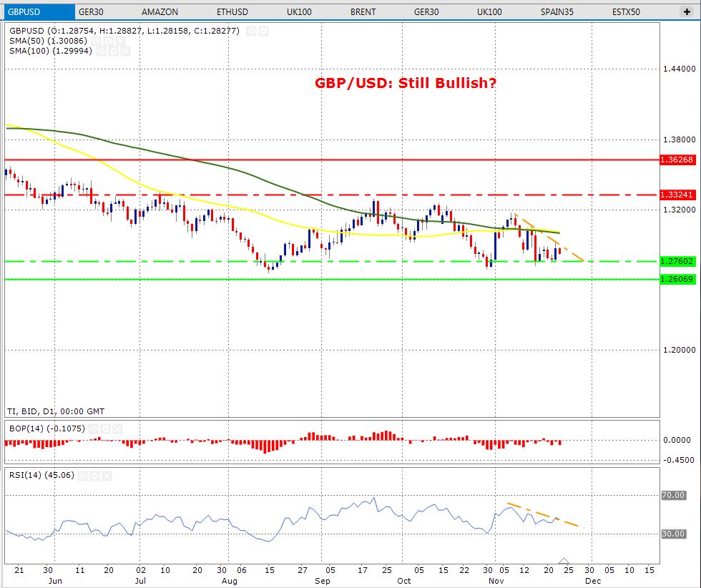Viewport: 701px width, 588px height.
Task: Remove SMA(100) indicator with its X icon
Action: [x=126, y=51]
